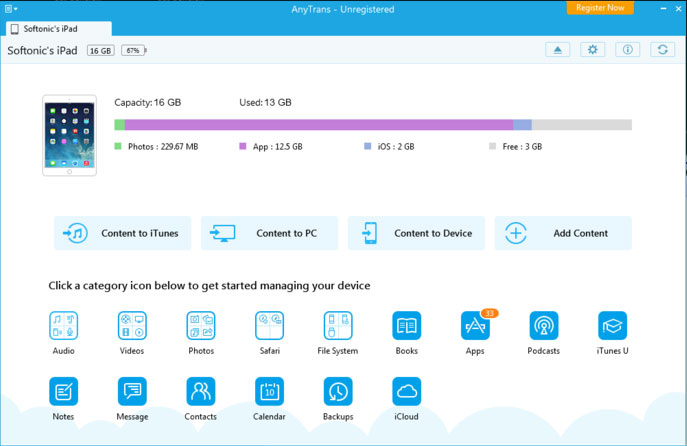Click the 16 GB capacity badge
This screenshot has width=687, height=446.
click(100, 50)
